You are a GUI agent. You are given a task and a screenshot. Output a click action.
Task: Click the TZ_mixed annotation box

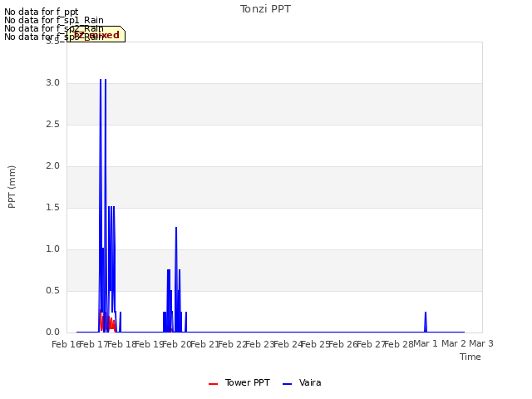click(x=96, y=34)
